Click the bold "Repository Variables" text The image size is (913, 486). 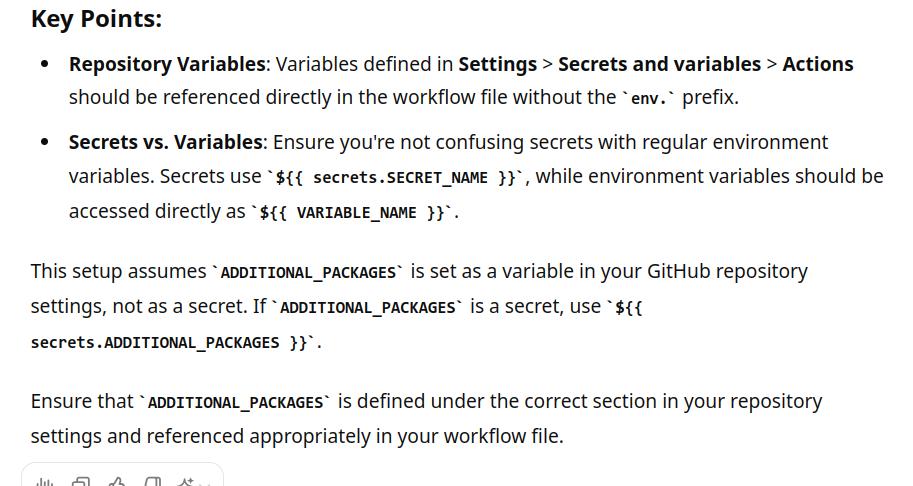167,64
